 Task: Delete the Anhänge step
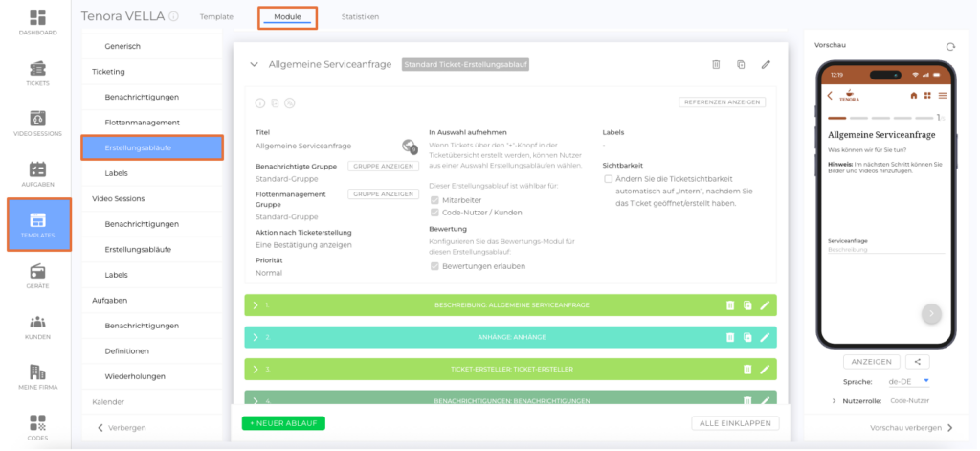tap(730, 337)
